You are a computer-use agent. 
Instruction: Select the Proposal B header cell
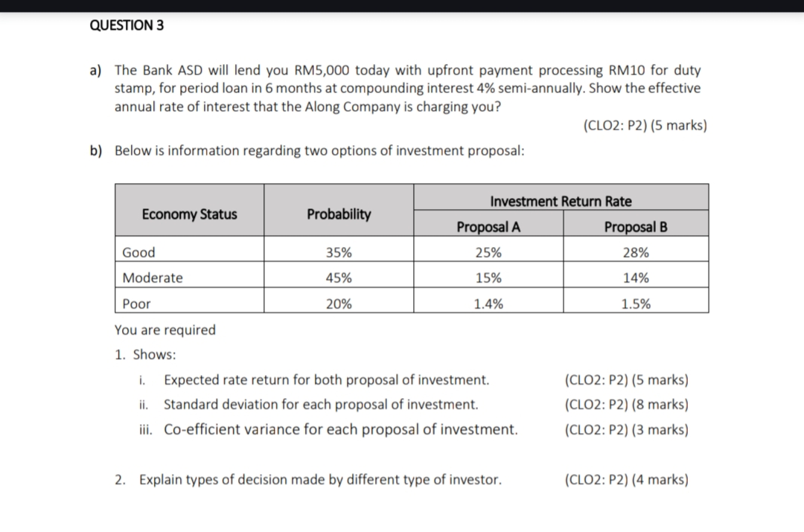pyautogui.click(x=636, y=226)
